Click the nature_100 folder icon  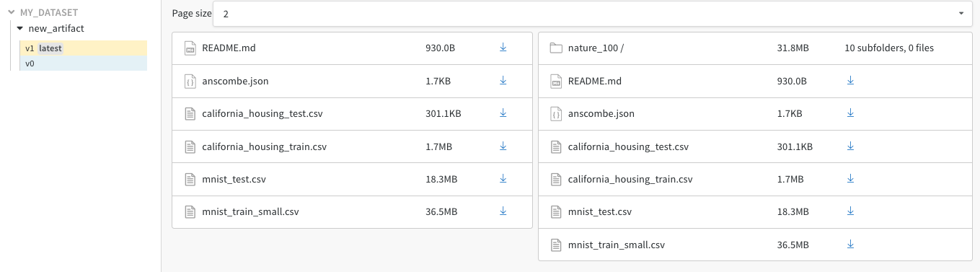555,48
